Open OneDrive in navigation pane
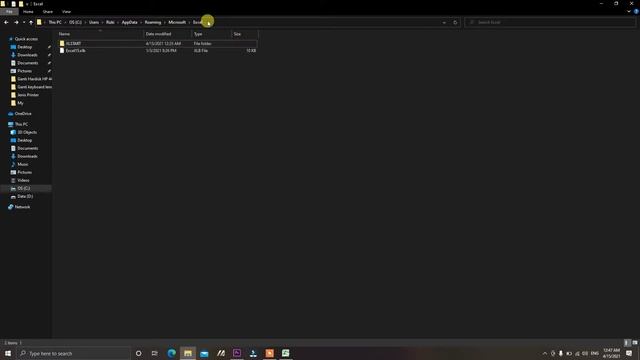The width and height of the screenshot is (640, 360). (x=23, y=114)
